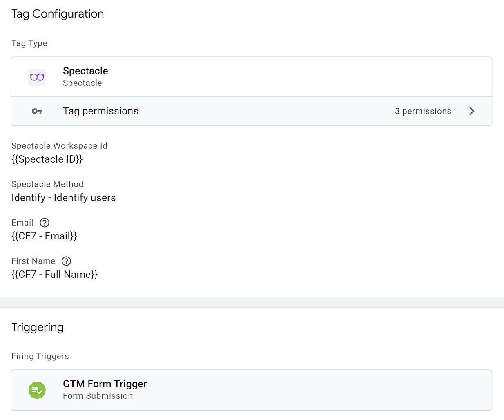Click the Triggering section heading

point(38,327)
